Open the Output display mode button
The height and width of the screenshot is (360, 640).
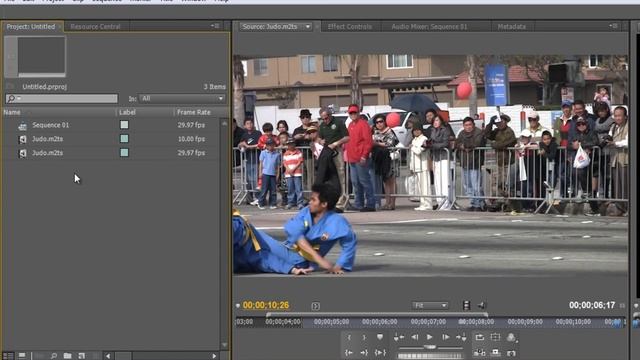point(511,338)
